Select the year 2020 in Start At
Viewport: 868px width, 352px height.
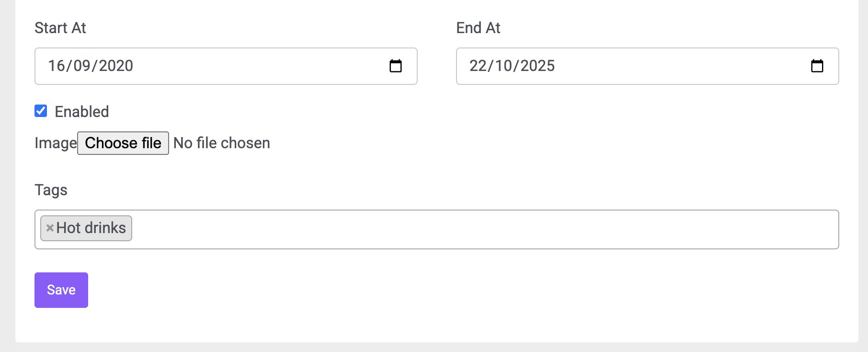click(x=116, y=66)
